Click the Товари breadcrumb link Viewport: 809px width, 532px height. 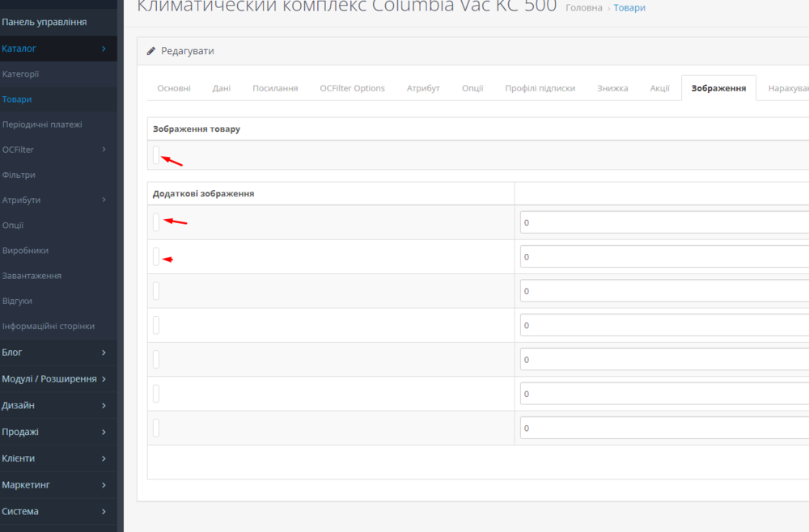pos(629,8)
